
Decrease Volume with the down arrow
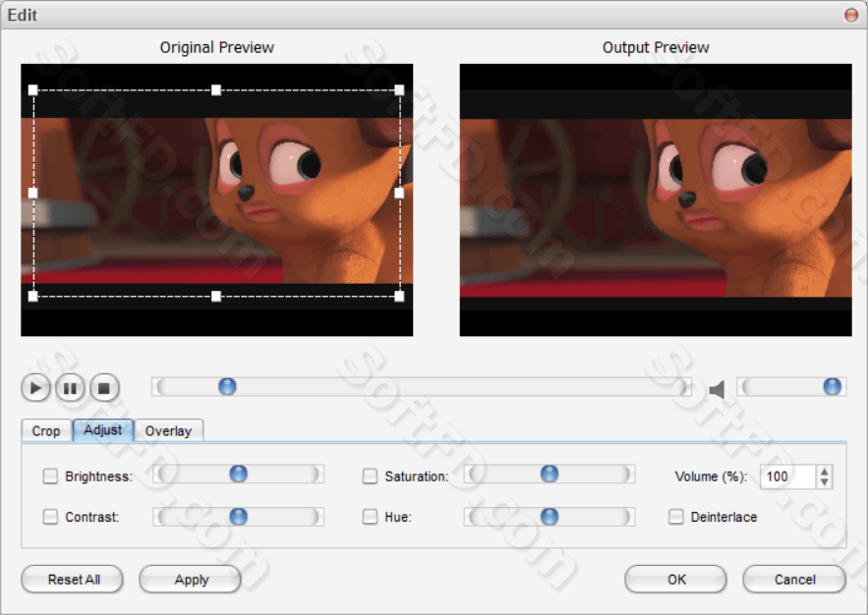tap(825, 482)
